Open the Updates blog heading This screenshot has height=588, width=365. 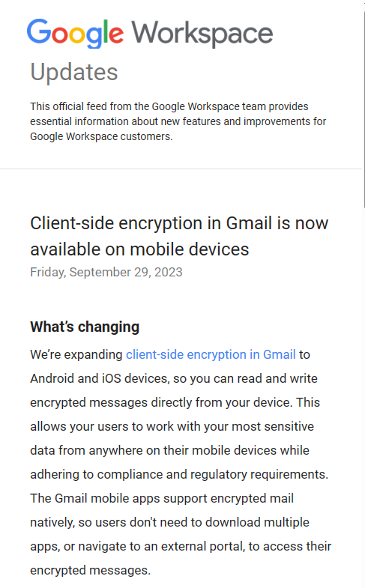tap(74, 72)
